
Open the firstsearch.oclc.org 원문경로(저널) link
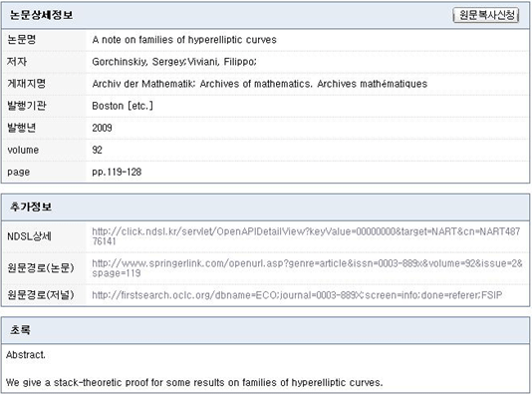coord(297,295)
